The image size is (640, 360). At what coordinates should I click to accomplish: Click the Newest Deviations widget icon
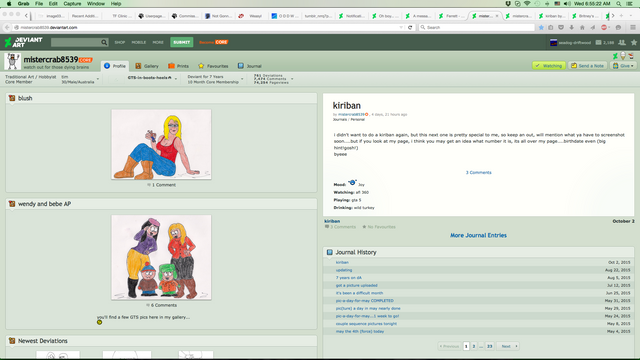coord(12,341)
